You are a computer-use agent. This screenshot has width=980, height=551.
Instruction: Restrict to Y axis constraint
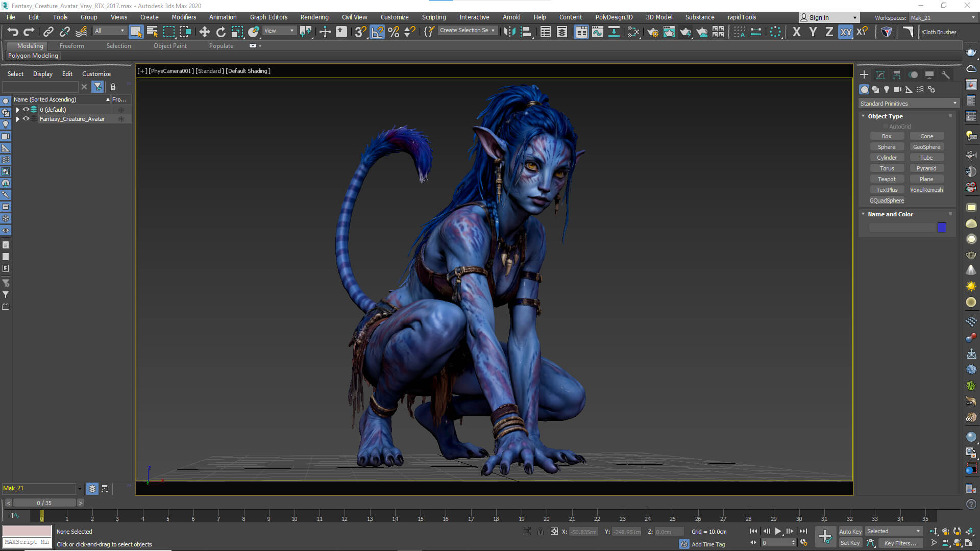813,32
